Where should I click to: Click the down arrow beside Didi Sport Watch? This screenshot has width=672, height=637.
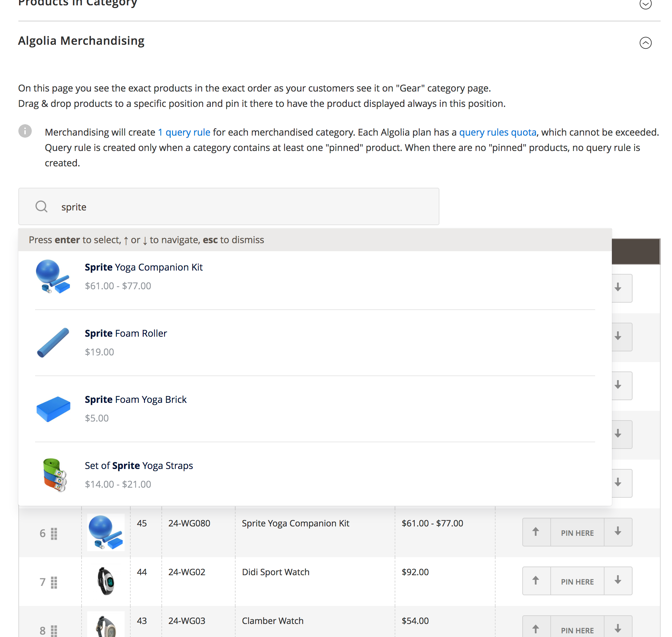click(618, 581)
